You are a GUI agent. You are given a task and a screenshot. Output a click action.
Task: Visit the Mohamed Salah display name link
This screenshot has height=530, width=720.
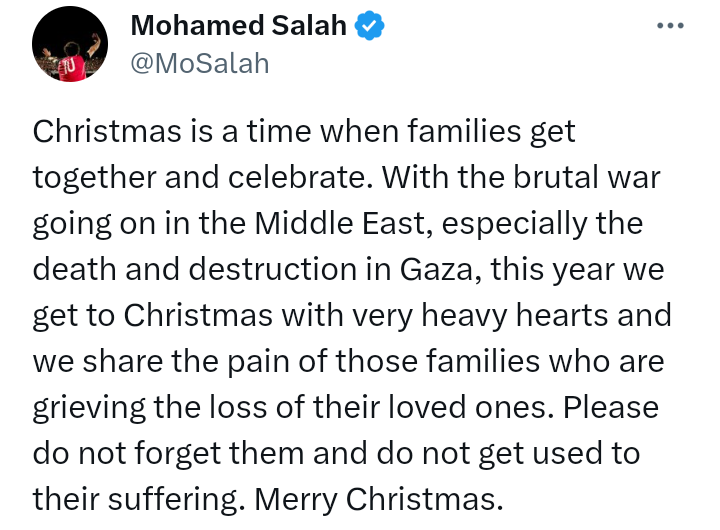(238, 25)
